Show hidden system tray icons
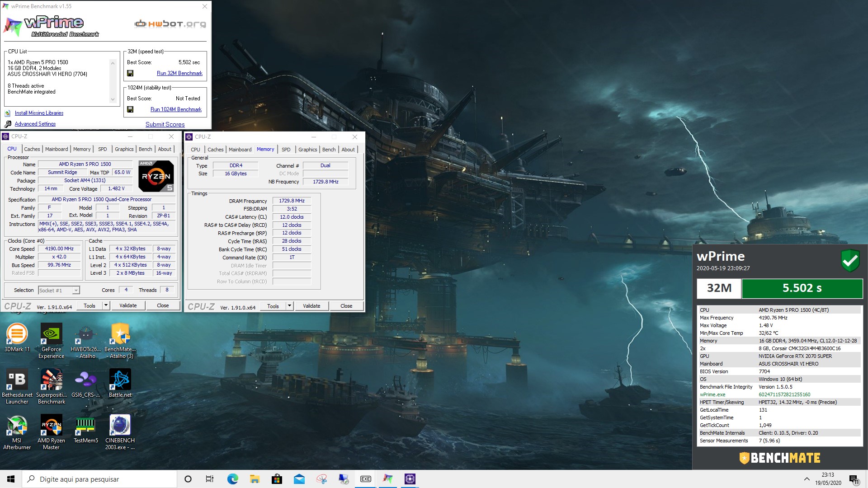The width and height of the screenshot is (868, 488). [x=807, y=479]
